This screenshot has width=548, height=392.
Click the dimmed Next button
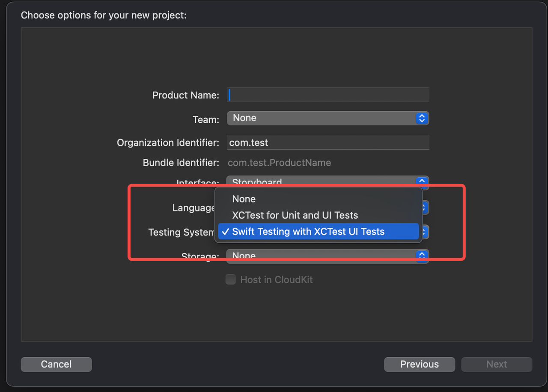point(496,364)
